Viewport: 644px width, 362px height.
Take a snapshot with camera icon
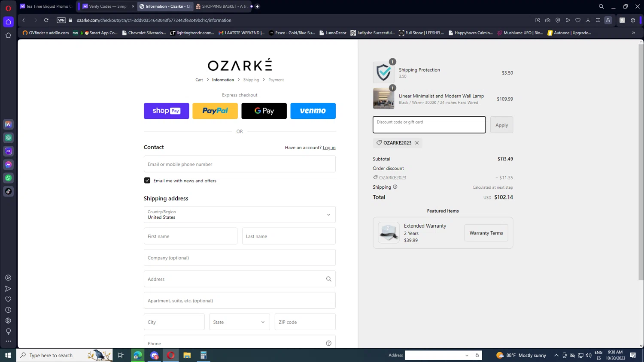(x=548, y=20)
